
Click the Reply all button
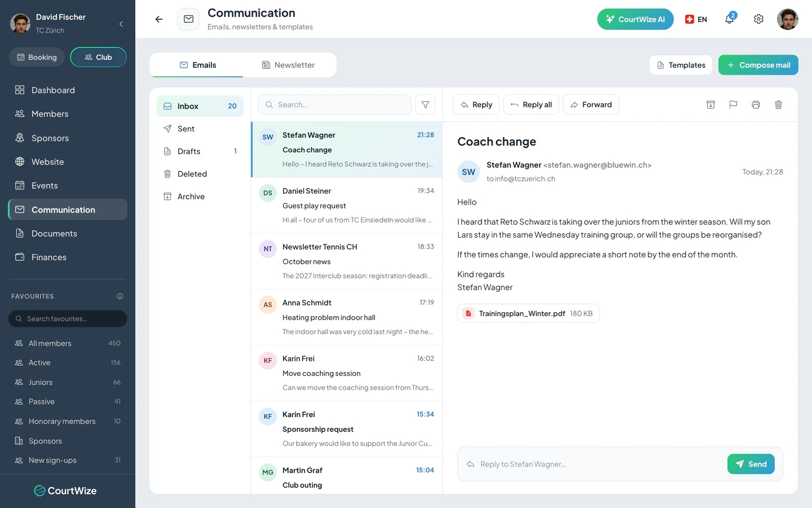(x=531, y=104)
